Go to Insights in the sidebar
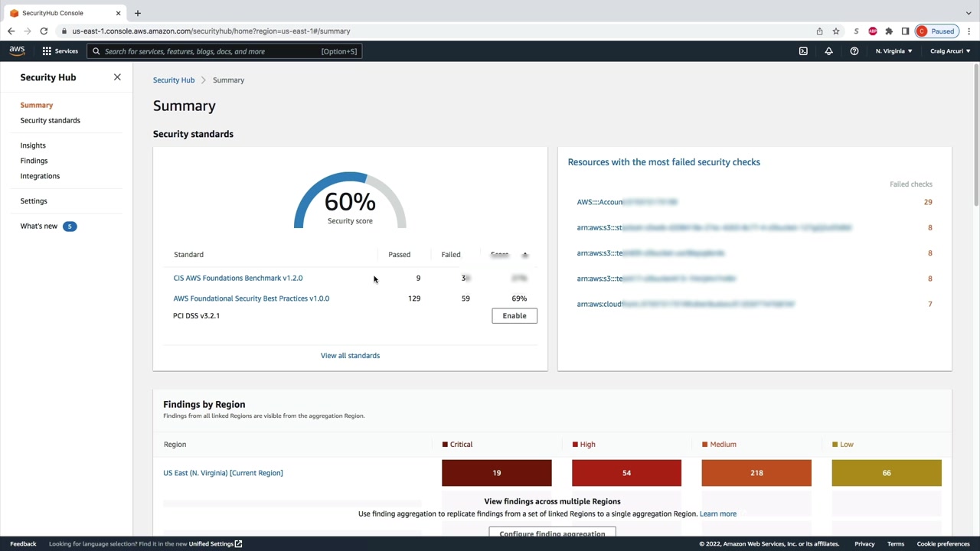The image size is (980, 551). pos(33,145)
